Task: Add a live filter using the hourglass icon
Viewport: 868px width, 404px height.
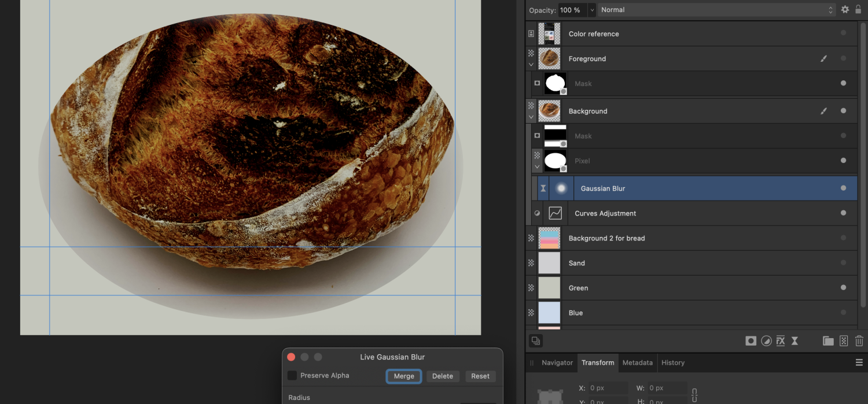Action: click(795, 341)
